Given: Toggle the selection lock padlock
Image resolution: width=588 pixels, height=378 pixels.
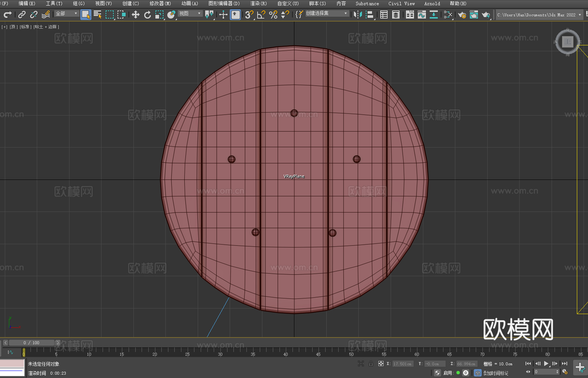Looking at the screenshot, I should 371,364.
